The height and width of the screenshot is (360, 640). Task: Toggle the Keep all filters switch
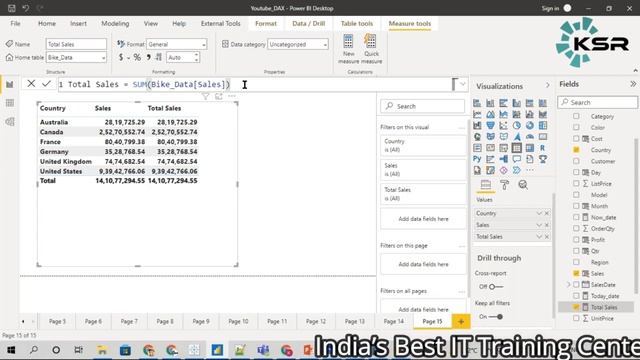496,317
